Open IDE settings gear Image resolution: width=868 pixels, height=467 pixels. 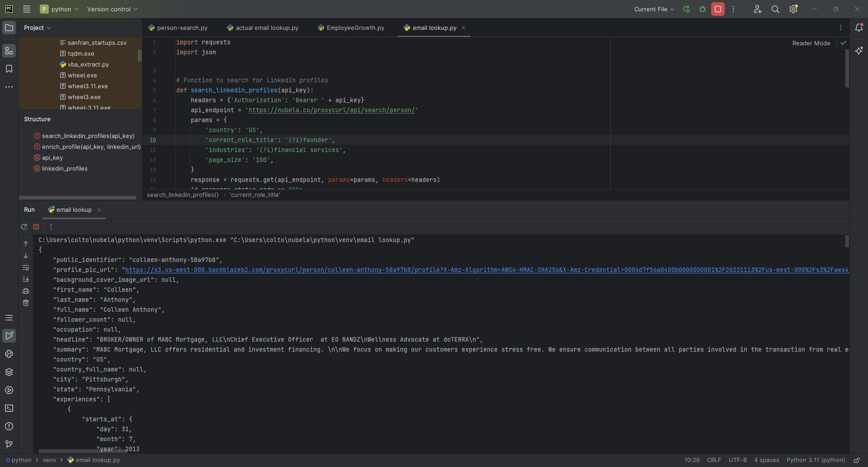tap(793, 9)
